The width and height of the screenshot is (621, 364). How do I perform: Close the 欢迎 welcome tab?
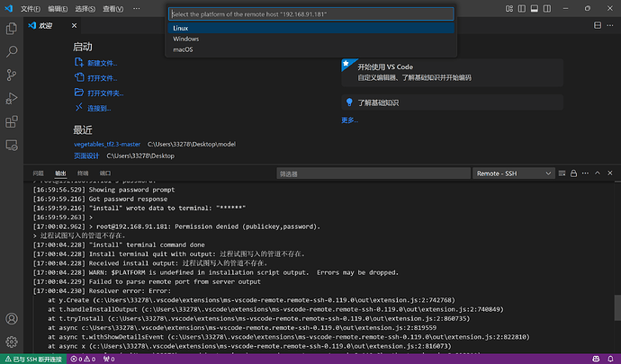coord(74,25)
